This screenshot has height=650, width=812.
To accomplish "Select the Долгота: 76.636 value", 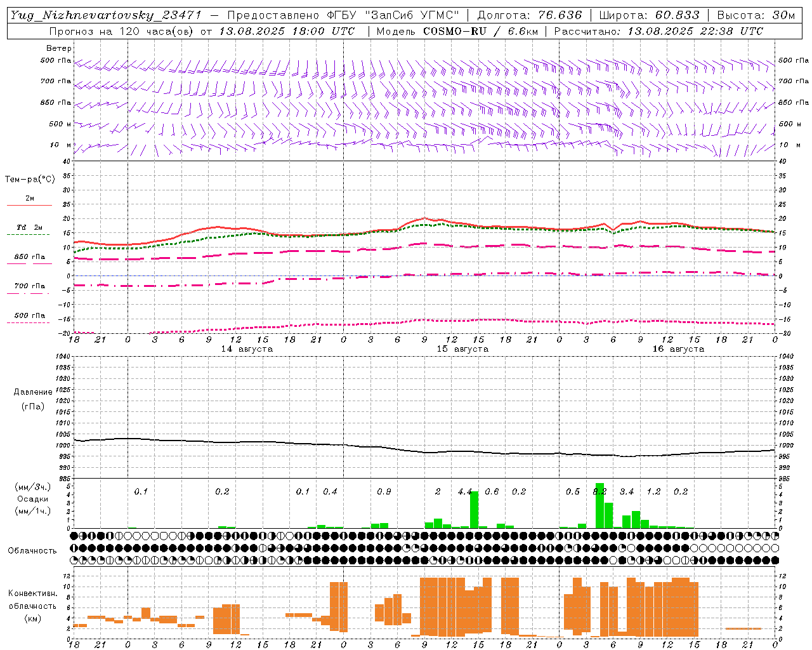I will pos(530,15).
